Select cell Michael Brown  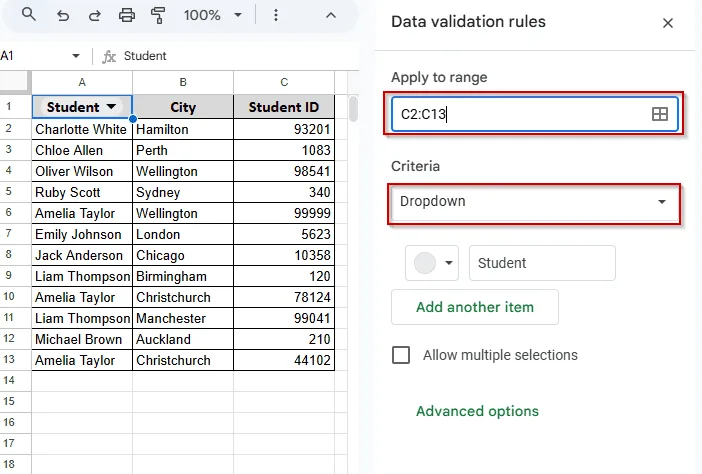point(82,339)
